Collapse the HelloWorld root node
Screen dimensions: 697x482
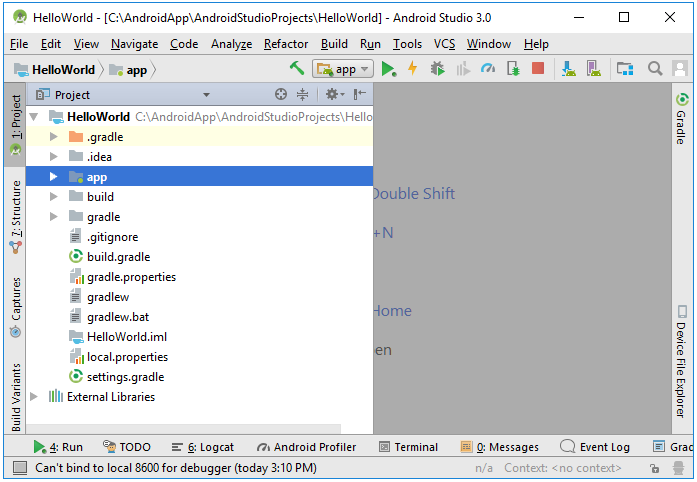tap(34, 117)
